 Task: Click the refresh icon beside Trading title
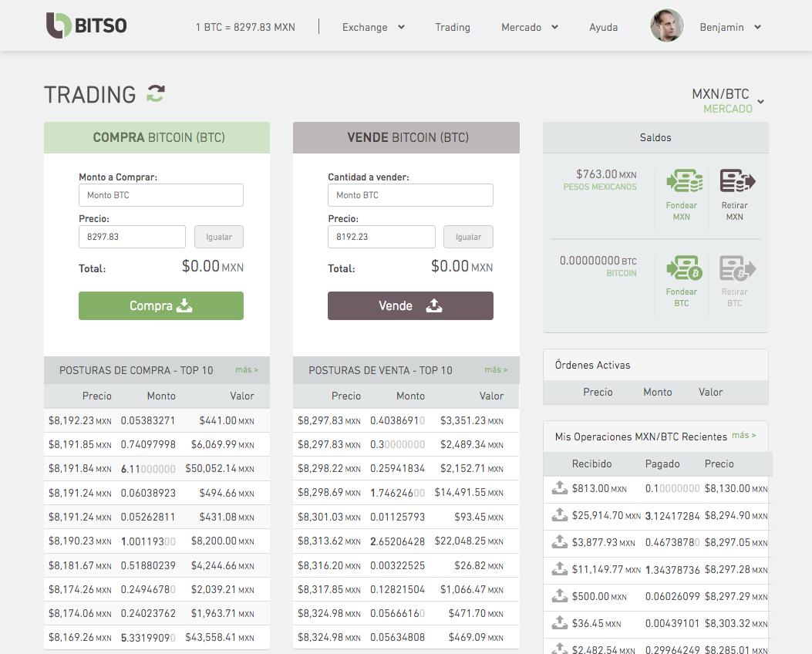pos(156,94)
